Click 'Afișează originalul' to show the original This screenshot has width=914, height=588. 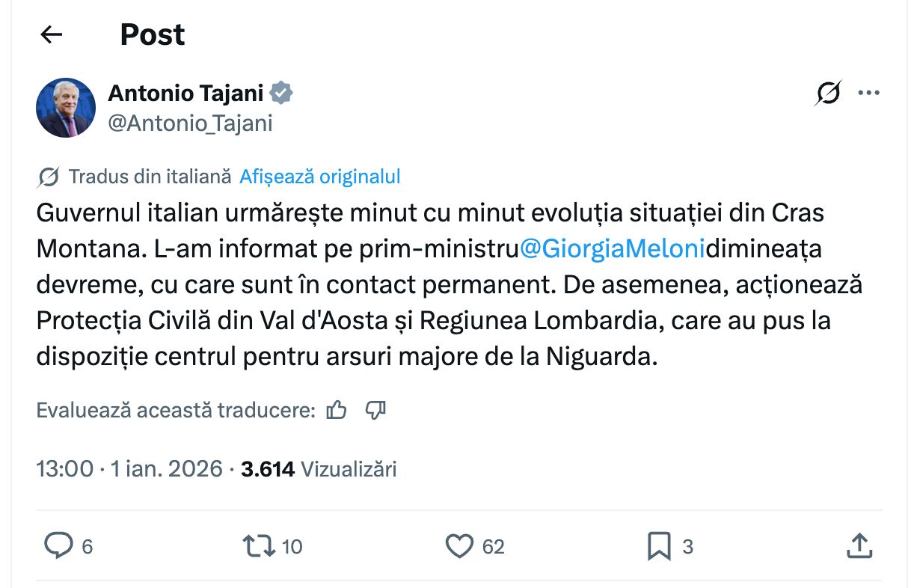coord(319,177)
